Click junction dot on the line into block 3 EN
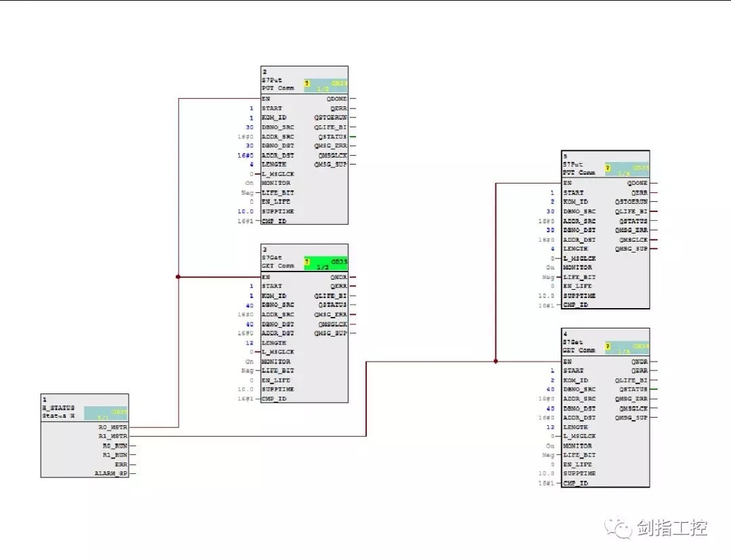Viewport: 731px width, 560px height. click(178, 277)
